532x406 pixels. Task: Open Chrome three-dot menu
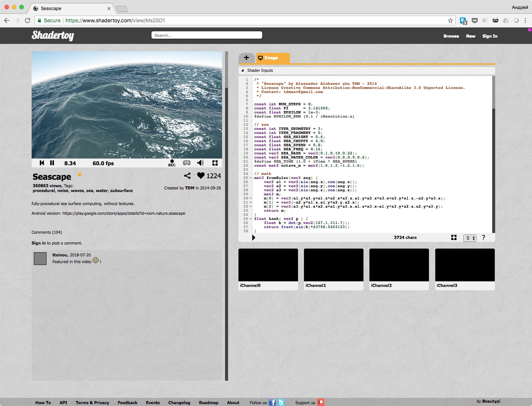525,20
